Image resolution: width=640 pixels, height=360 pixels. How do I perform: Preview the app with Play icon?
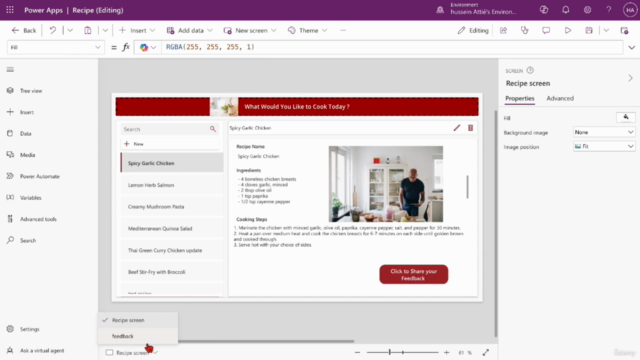point(568,31)
